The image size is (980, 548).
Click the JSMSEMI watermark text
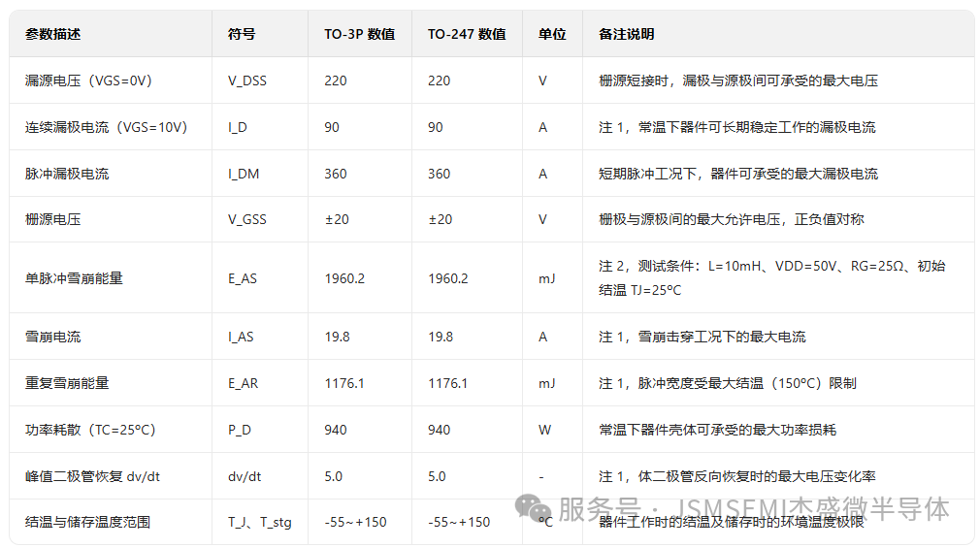point(753,509)
